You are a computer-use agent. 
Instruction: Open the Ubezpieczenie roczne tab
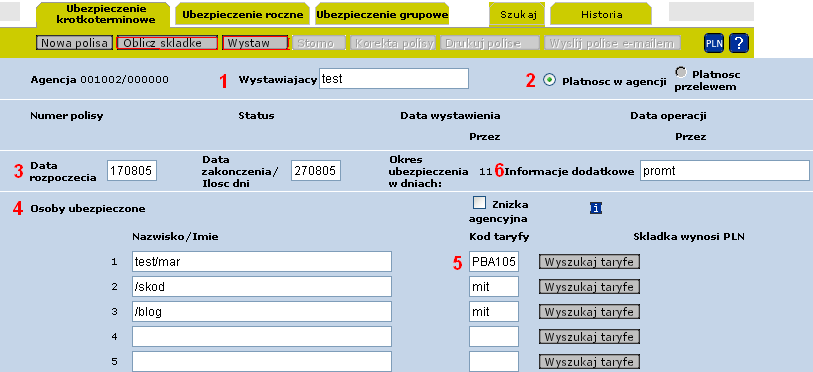(242, 15)
